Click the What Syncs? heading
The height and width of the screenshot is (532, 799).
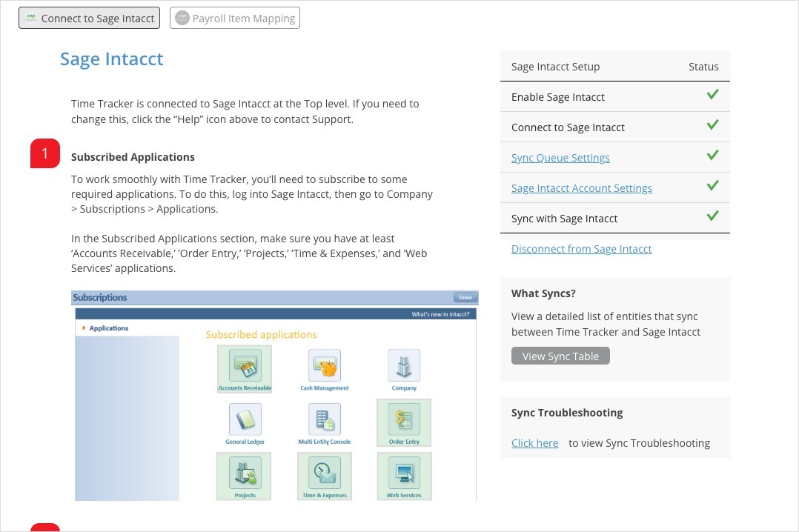pos(543,293)
